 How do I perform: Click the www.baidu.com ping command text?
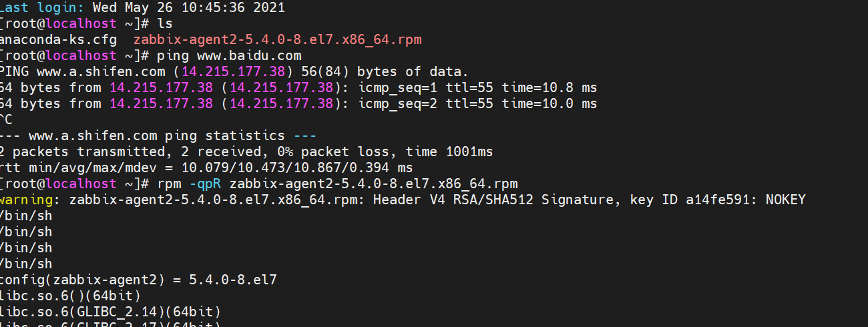coord(229,56)
